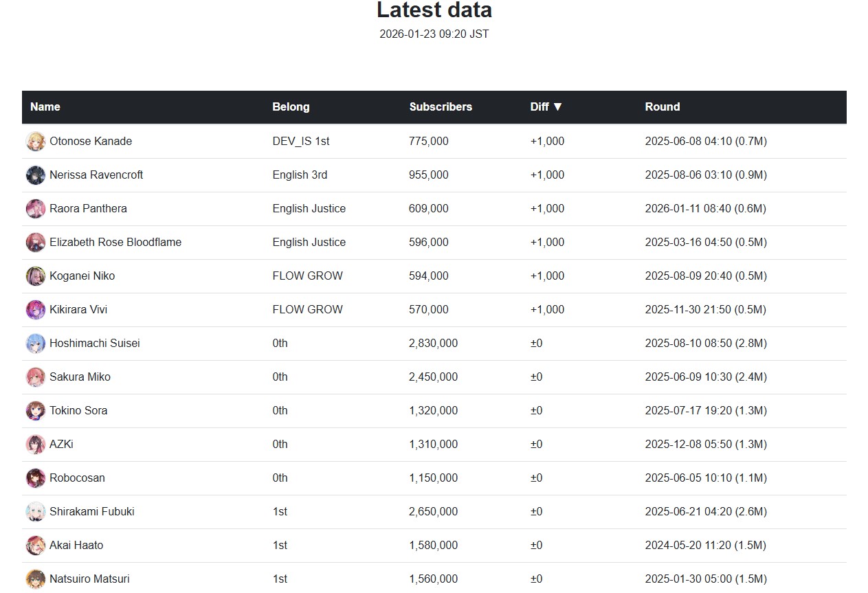
Task: Open Hoshimachi Suisei name link
Action: (x=95, y=344)
